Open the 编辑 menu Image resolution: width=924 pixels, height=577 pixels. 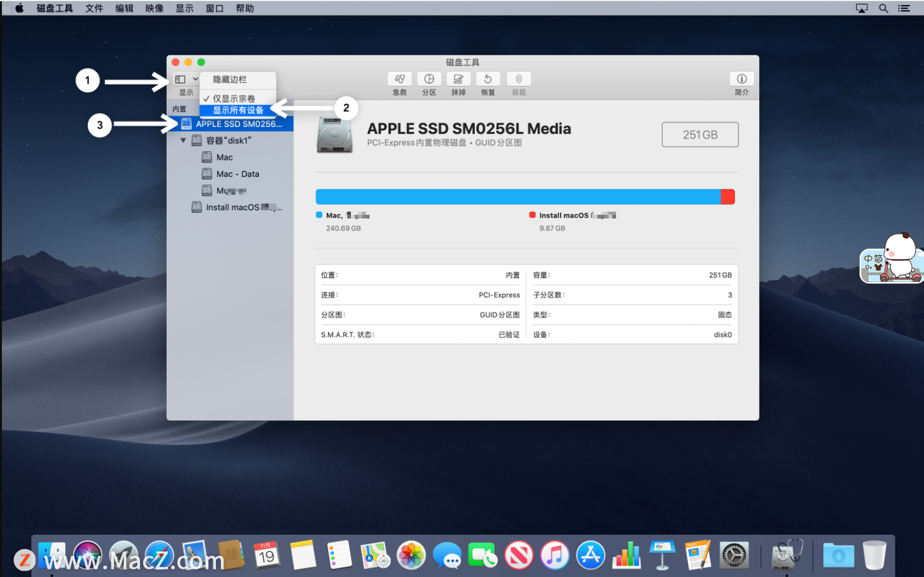pos(124,8)
